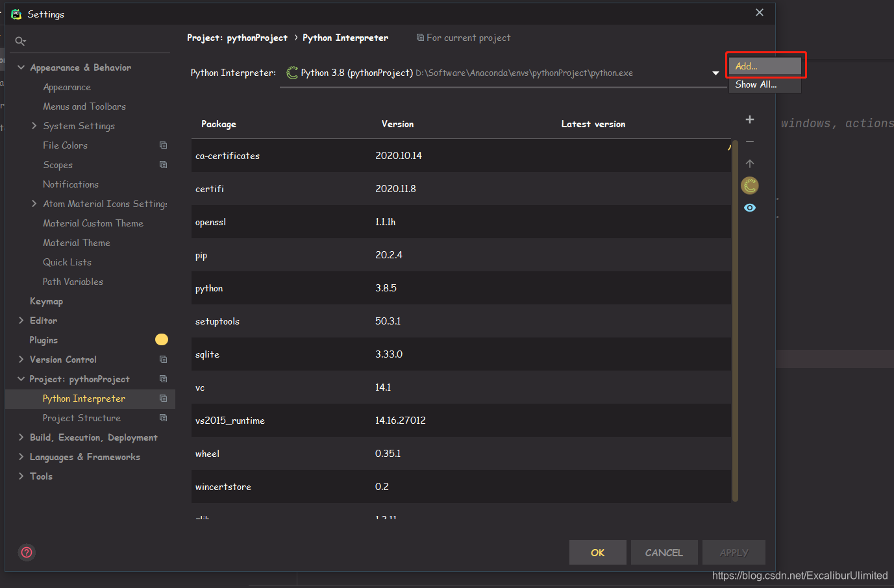
Task: Select Path Variables item
Action: tap(73, 282)
